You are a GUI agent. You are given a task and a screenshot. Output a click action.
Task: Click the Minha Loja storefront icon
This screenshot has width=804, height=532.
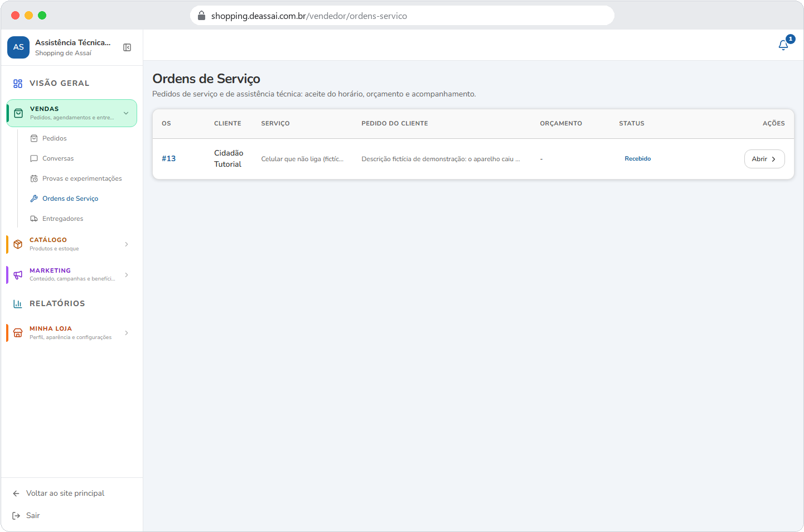[x=18, y=333]
